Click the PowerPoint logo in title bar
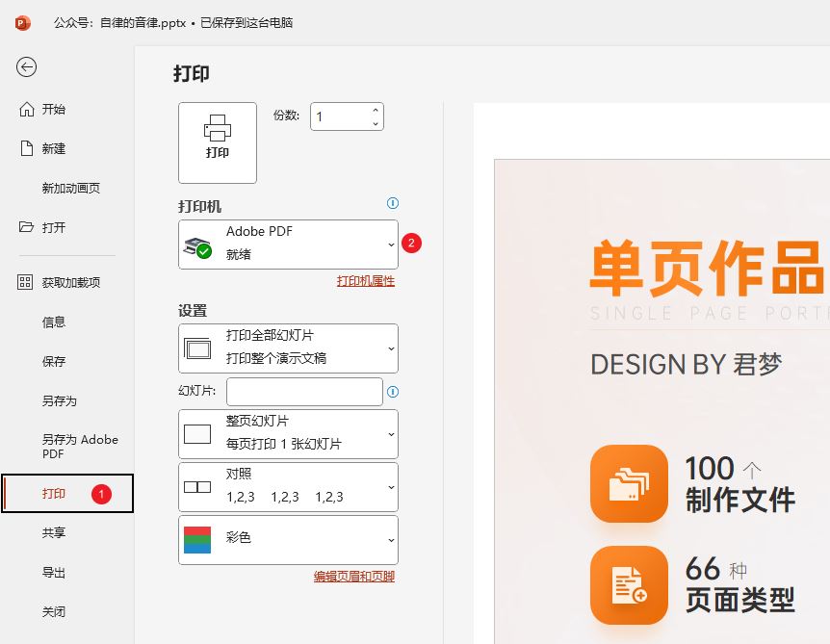Screen dimensions: 830x644 click(23, 22)
